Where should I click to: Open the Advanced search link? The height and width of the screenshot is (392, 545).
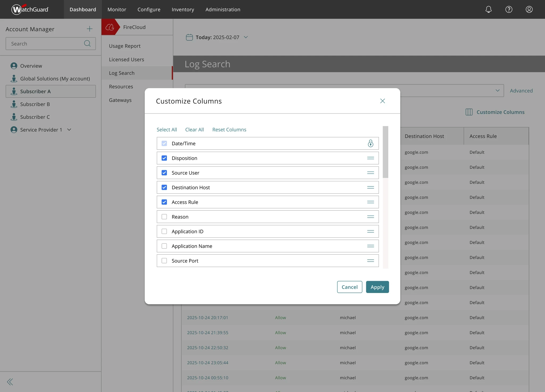521,90
